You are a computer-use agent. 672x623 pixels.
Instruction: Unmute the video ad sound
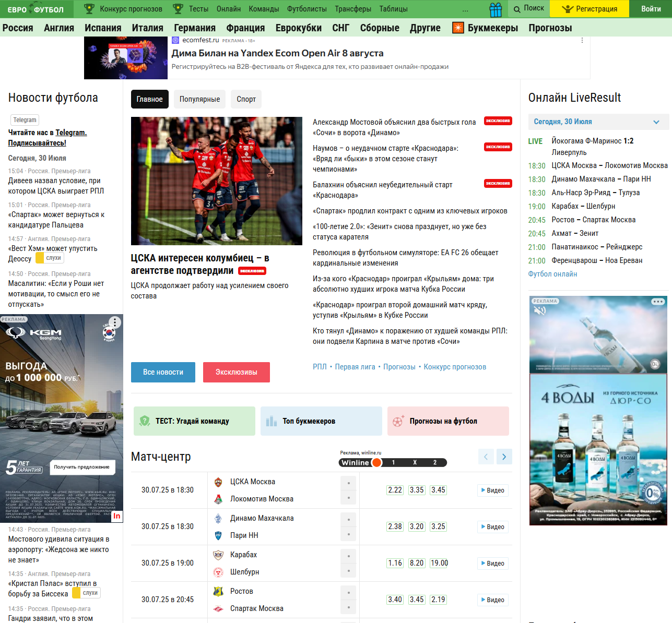(539, 310)
